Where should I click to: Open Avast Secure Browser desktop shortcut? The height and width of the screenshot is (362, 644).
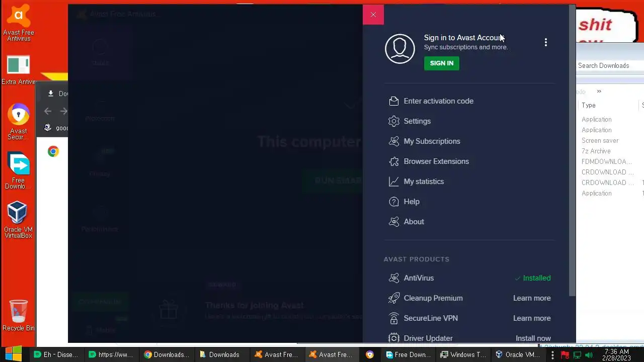(x=19, y=122)
